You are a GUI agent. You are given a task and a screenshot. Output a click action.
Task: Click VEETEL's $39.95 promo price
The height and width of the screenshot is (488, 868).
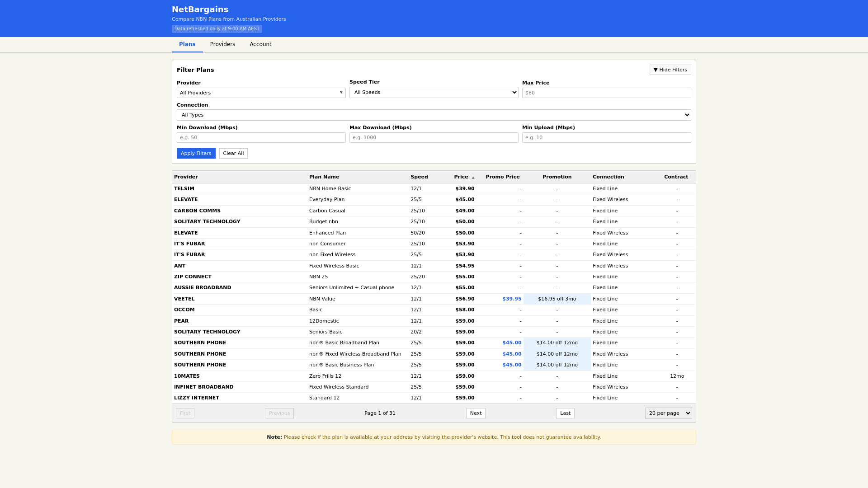click(512, 299)
